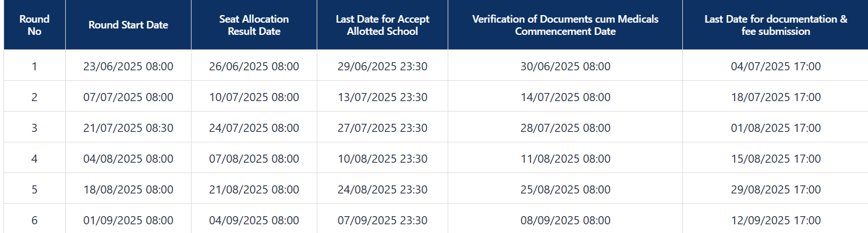868x233 pixels.
Task: Click accept deadline 27/07/2025 23:30
Action: (382, 128)
